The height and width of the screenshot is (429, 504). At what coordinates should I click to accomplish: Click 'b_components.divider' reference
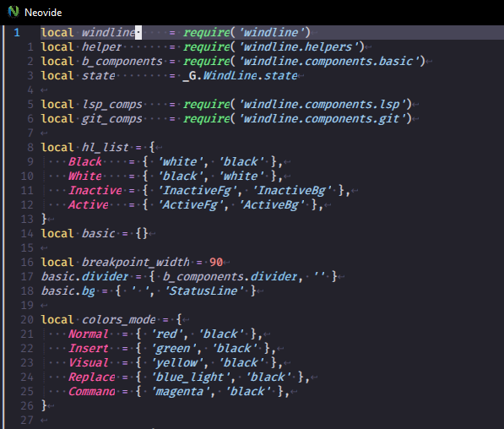(230, 276)
